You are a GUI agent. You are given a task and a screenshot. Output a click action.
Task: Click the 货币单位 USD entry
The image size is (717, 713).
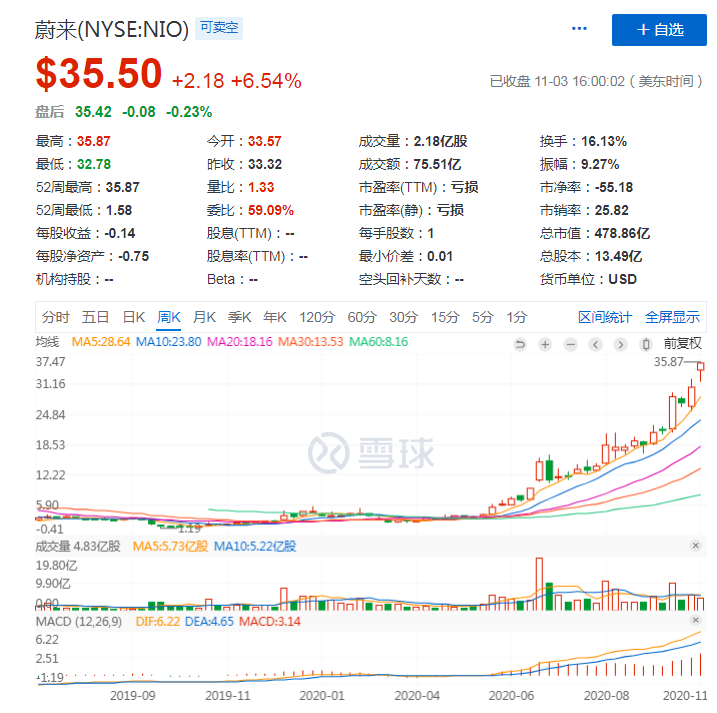point(588,279)
